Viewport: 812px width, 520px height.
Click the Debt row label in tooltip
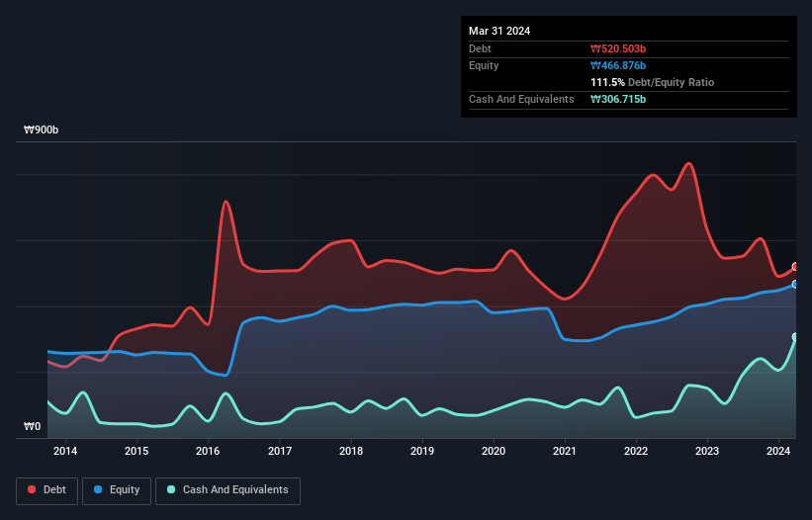point(480,48)
